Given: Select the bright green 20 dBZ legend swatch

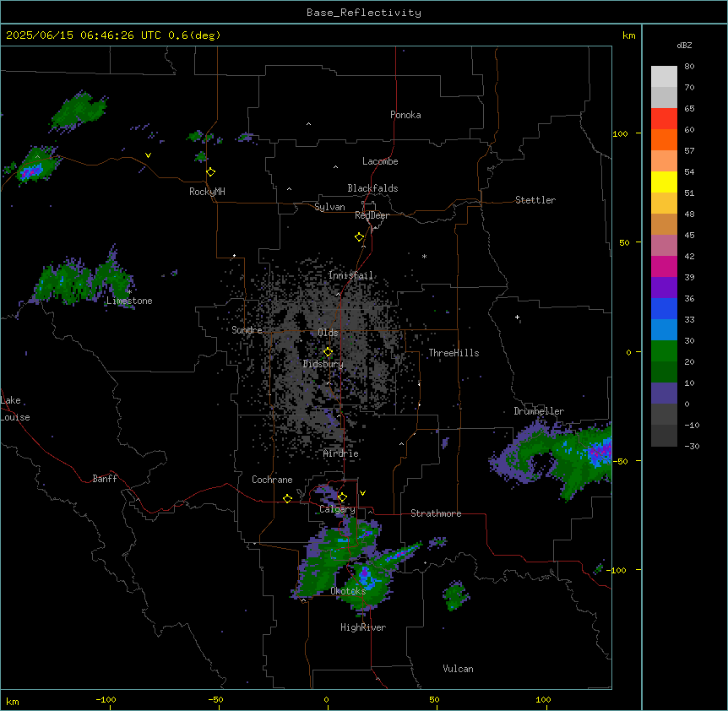Looking at the screenshot, I should coord(664,351).
